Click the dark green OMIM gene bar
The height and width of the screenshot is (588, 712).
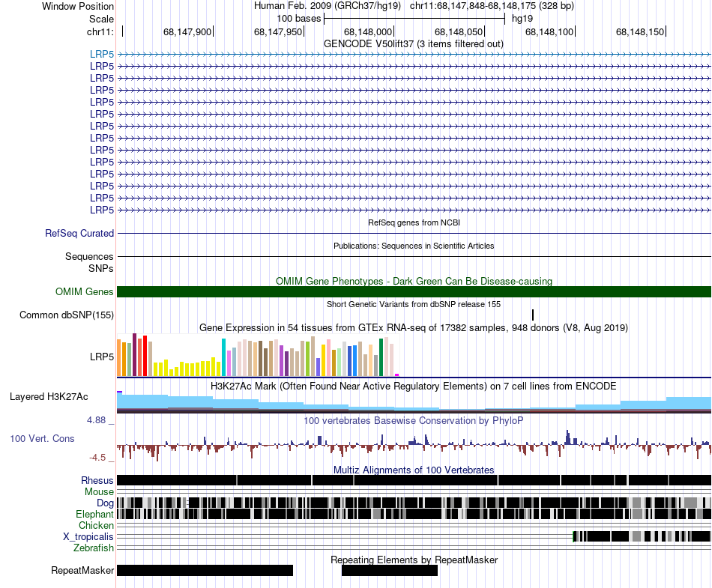[414, 291]
